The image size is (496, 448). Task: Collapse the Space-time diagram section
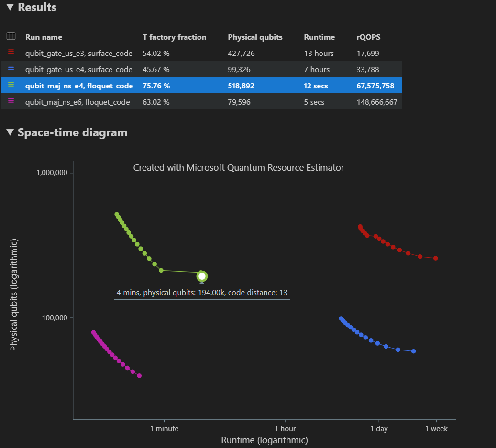coord(10,132)
